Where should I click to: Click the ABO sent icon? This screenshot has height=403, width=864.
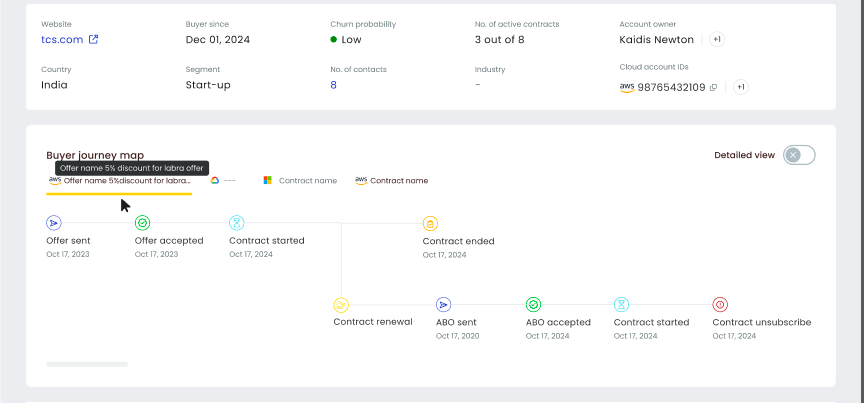pyautogui.click(x=444, y=305)
